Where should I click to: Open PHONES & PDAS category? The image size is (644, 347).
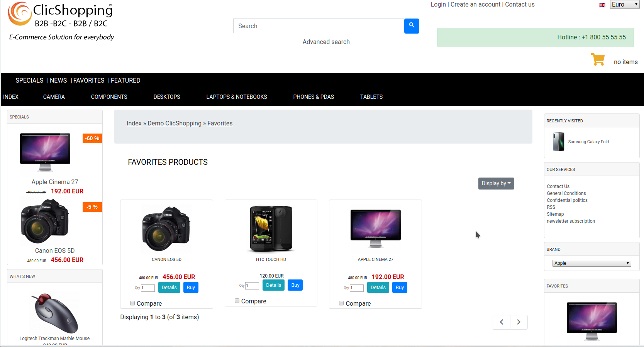click(x=314, y=97)
